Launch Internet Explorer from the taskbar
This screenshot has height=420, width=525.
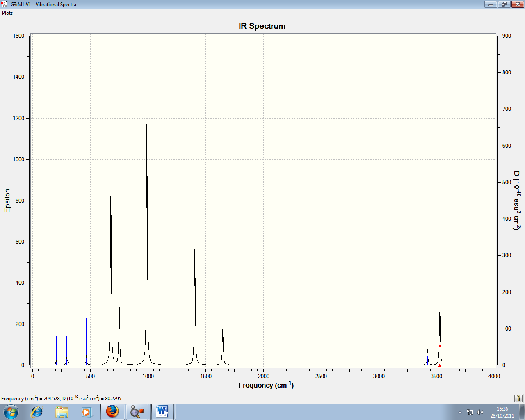tap(37, 411)
